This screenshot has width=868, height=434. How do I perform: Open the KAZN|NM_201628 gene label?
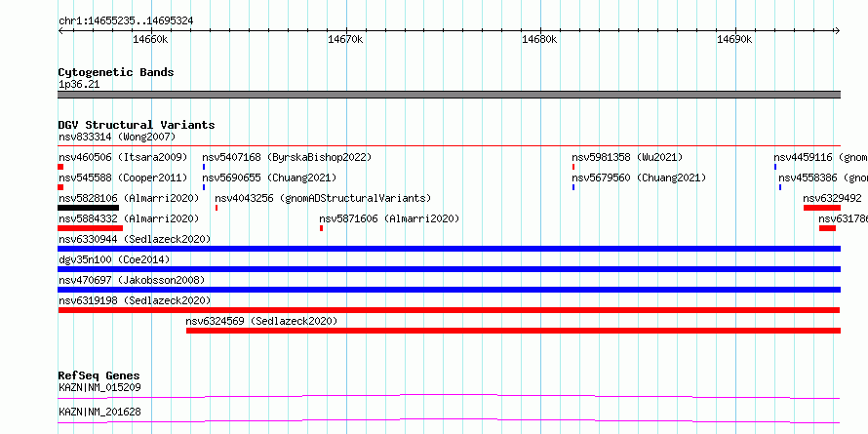(x=99, y=412)
